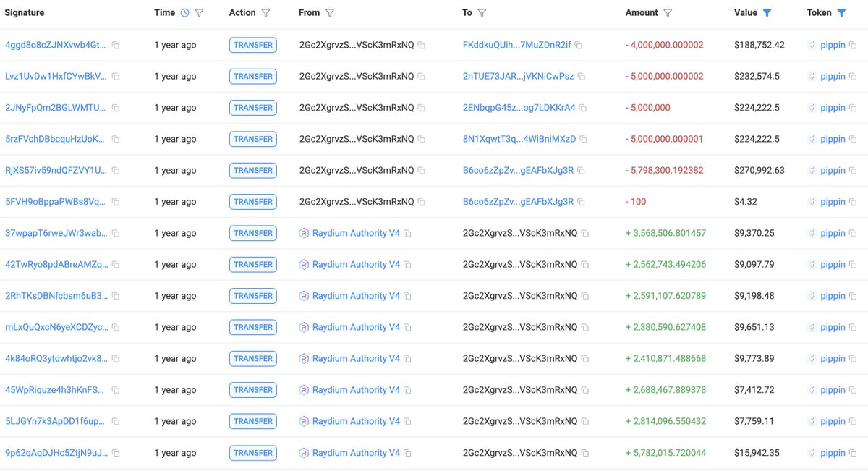This screenshot has width=868, height=471.
Task: Open address 2ENbqpG45z...og7LDKKrA4
Action: point(519,108)
